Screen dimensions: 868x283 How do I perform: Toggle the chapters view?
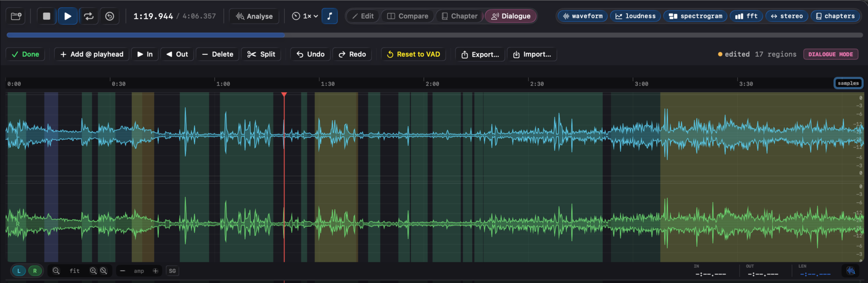[835, 16]
